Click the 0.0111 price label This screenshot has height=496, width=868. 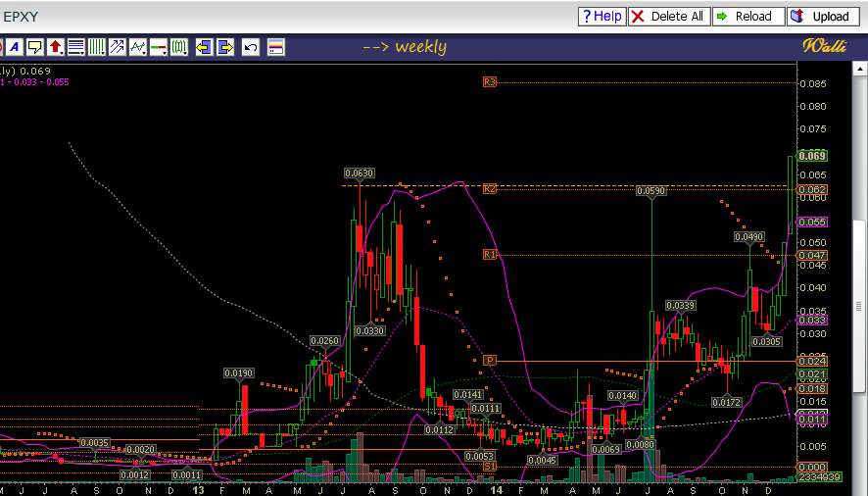pos(486,409)
